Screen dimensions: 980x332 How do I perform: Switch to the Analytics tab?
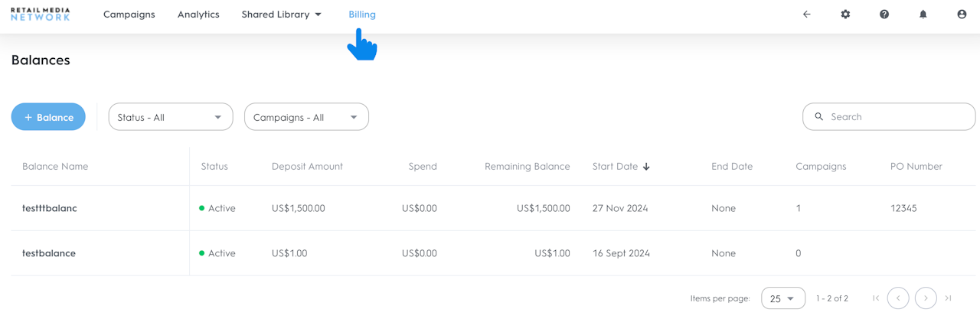(198, 15)
